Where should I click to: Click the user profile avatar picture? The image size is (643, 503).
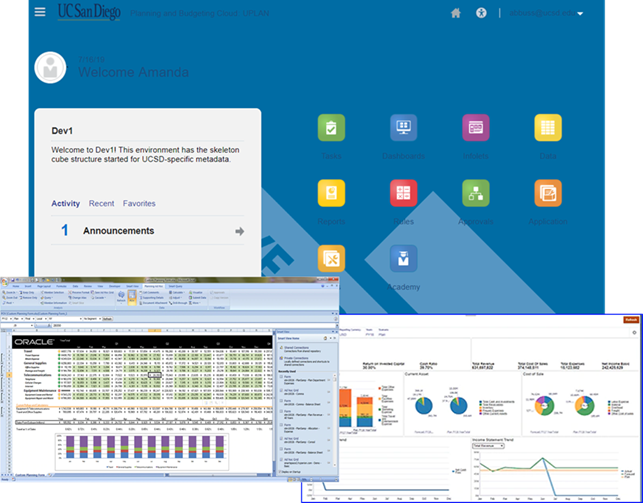click(x=50, y=68)
